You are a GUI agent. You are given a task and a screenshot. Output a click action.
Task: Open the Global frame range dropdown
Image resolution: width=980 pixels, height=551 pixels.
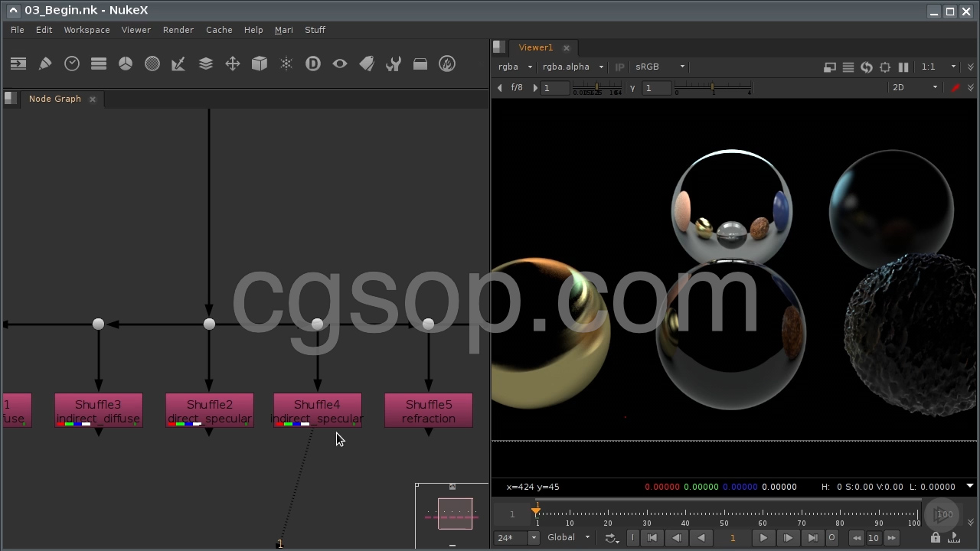pos(568,538)
